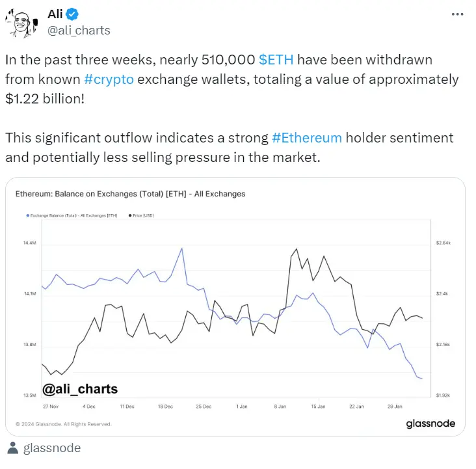The width and height of the screenshot is (476, 469).
Task: Click the @ali_charts watermark in chart
Action: (80, 389)
